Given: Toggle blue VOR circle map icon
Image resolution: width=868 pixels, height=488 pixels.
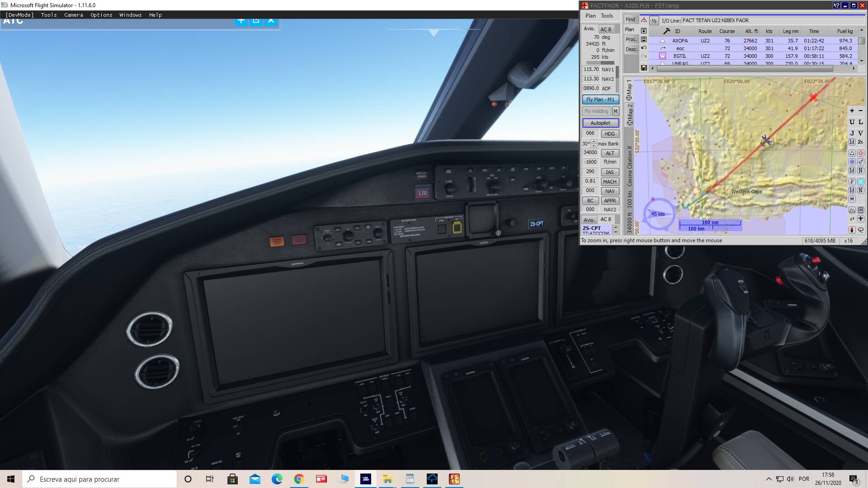Looking at the screenshot, I should click(x=852, y=162).
